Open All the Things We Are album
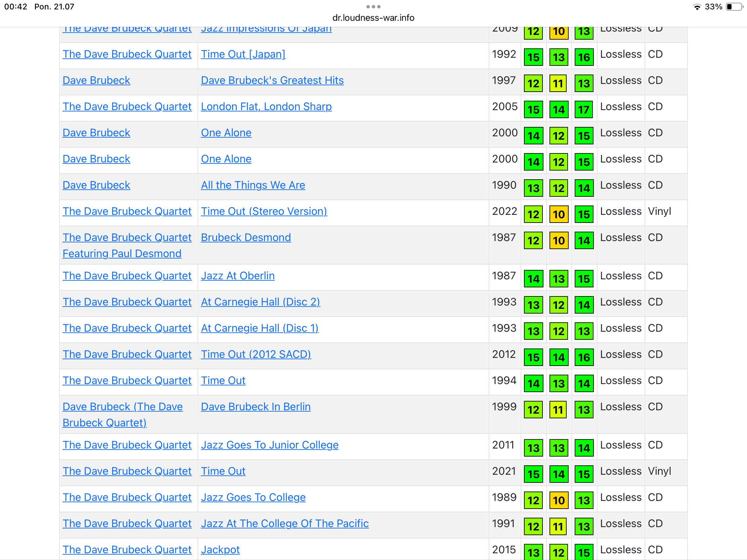This screenshot has height=560, width=747. 253,185
